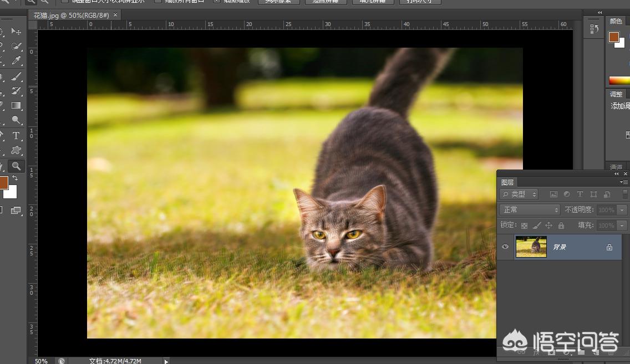The image size is (630, 364).
Task: Select the Gradient tool
Action: pos(16,105)
